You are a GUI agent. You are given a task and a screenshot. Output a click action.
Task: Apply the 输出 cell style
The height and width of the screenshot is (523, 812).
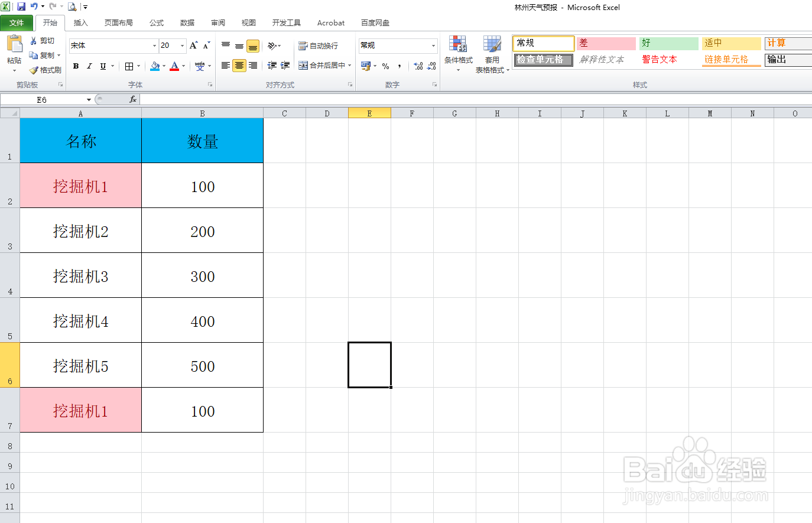(788, 60)
